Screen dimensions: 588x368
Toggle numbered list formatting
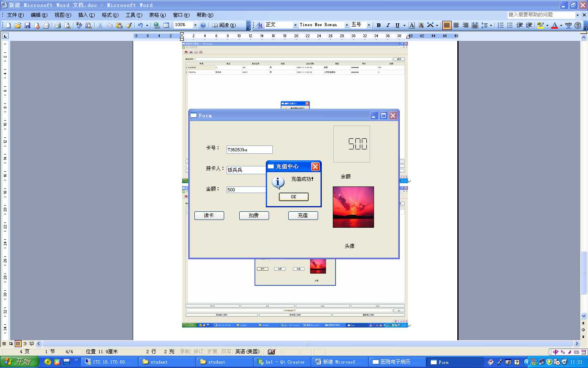[501, 25]
